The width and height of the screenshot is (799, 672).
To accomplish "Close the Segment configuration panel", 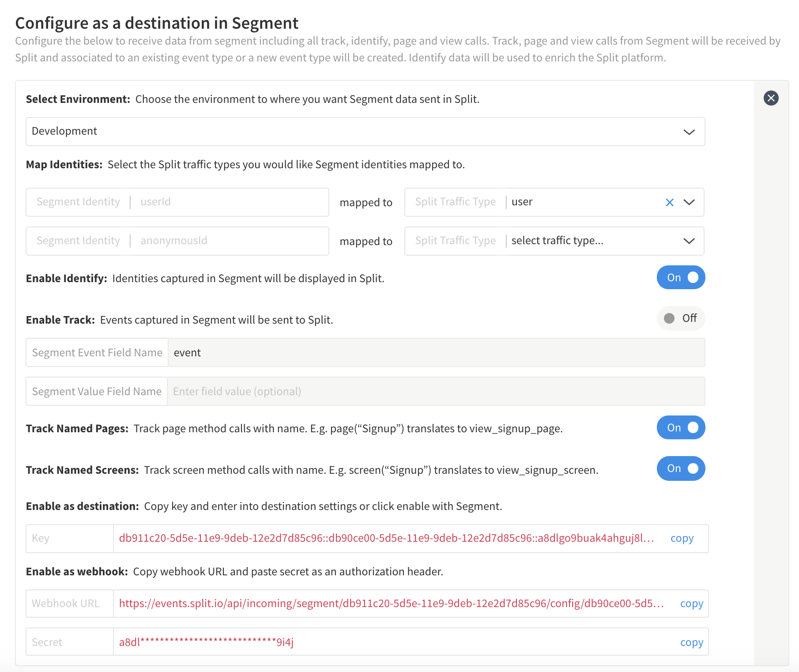I will [x=771, y=98].
